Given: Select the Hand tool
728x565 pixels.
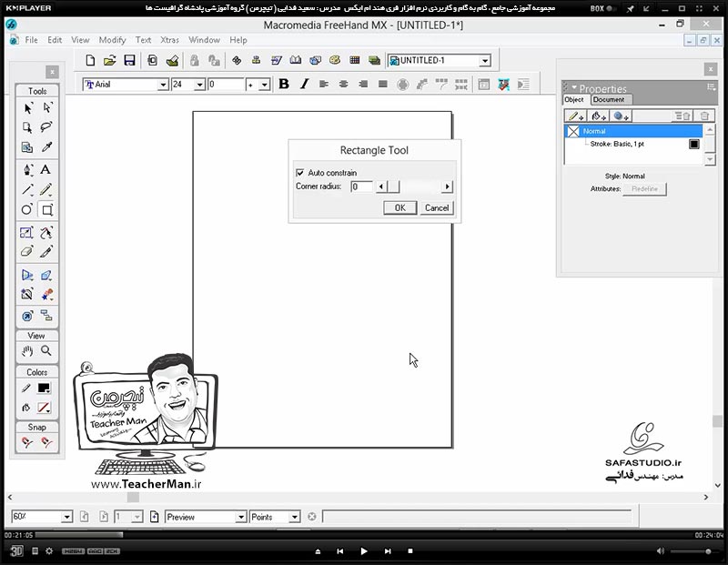Looking at the screenshot, I should coord(27,351).
